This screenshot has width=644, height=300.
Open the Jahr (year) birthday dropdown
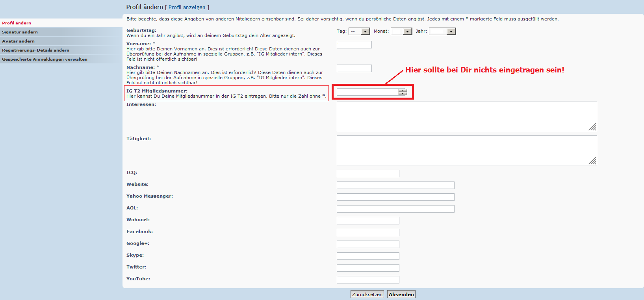click(x=442, y=31)
